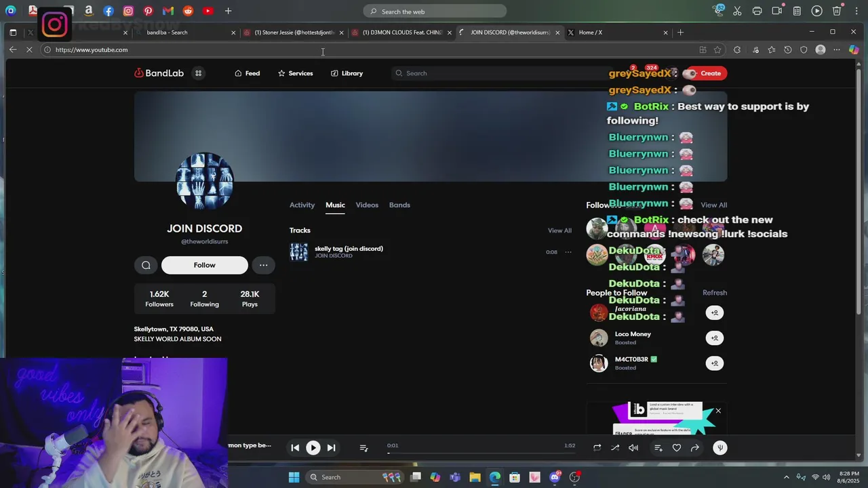Go to the Feed page
The height and width of the screenshot is (488, 868).
[x=247, y=73]
